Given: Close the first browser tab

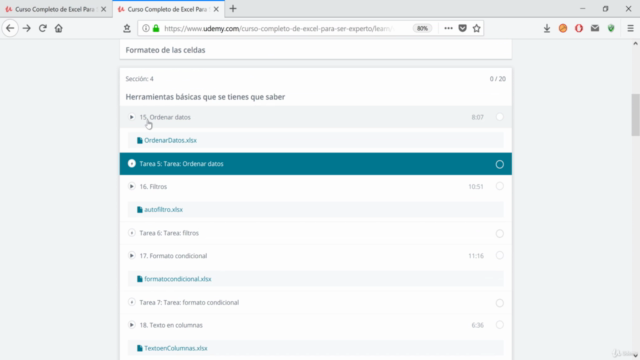Looking at the screenshot, I should (x=104, y=9).
